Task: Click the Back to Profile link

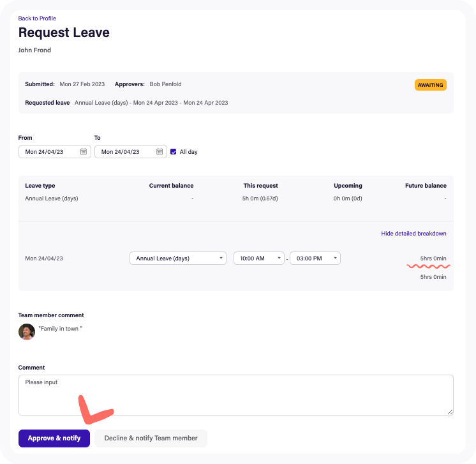Action: click(38, 19)
